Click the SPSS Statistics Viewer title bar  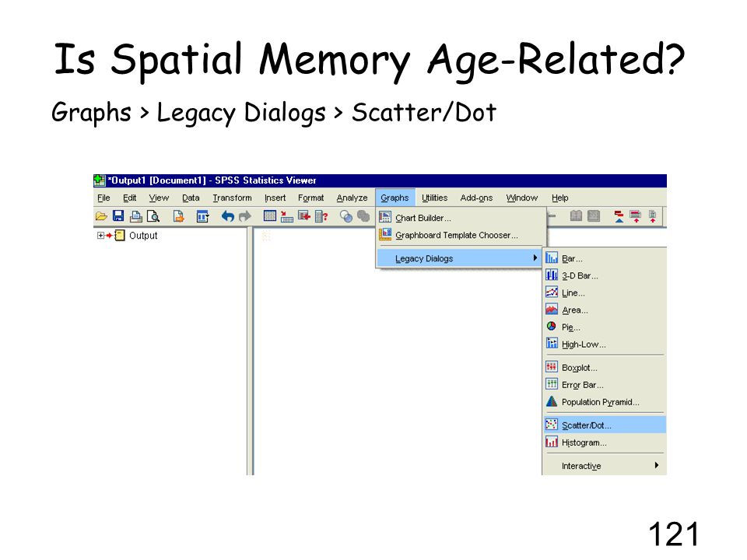coord(380,180)
